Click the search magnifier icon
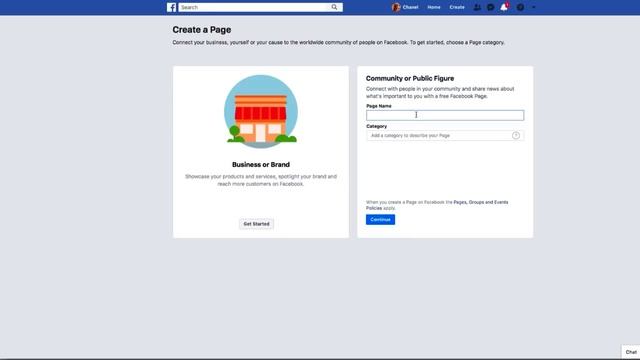The height and width of the screenshot is (360, 640). [334, 7]
